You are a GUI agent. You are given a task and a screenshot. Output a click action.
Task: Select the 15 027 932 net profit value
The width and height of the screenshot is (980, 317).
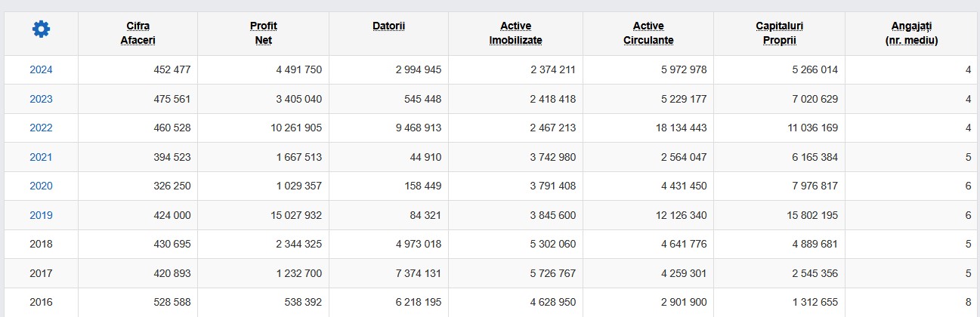pyautogui.click(x=295, y=215)
